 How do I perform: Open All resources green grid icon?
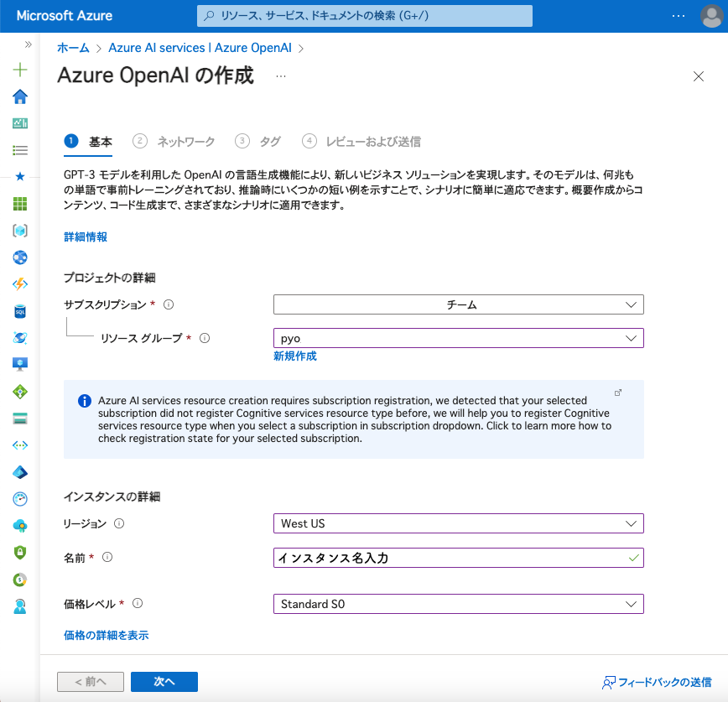point(20,203)
